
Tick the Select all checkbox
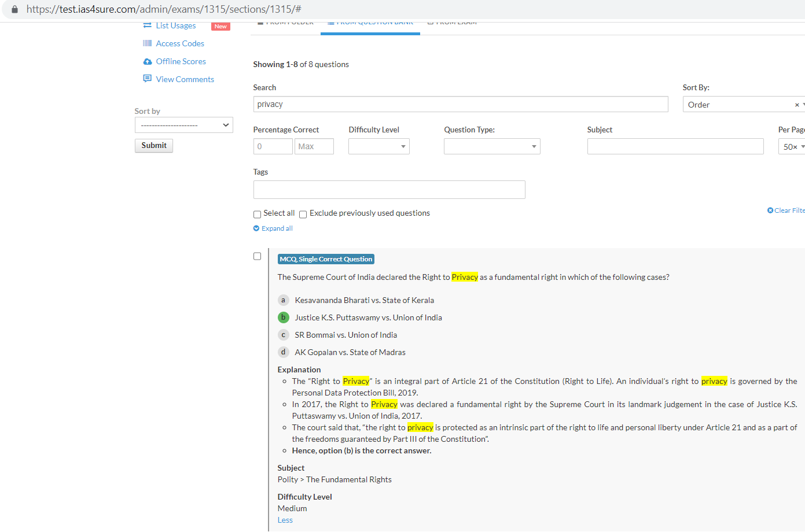pos(257,215)
